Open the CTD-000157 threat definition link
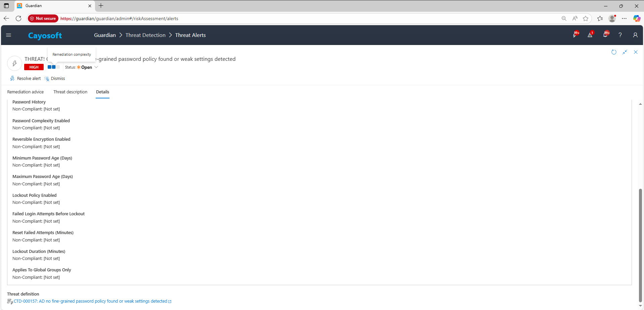Viewport: 644px width, 310px height. [x=90, y=301]
